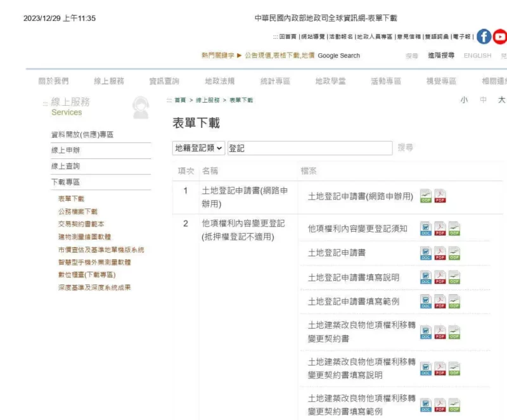Open the Facebook icon in header
Image resolution: width=507 pixels, height=420 pixels.
(x=483, y=36)
